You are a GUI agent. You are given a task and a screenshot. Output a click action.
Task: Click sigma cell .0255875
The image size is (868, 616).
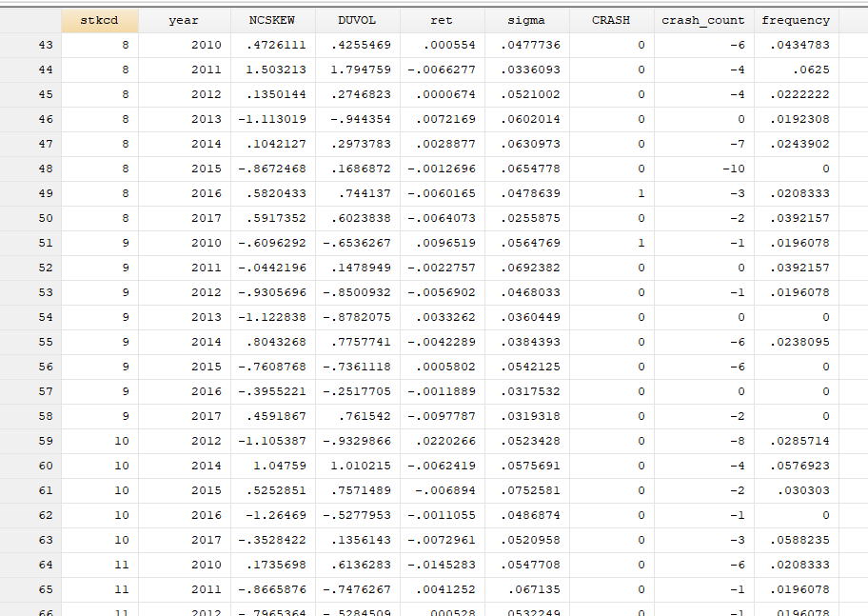pyautogui.click(x=526, y=218)
